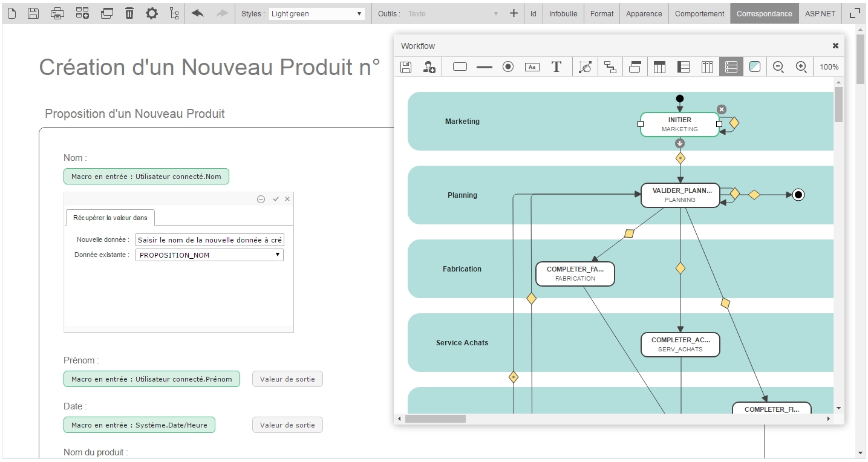Image resolution: width=868 pixels, height=462 pixels.
Task: Click the print icon in main toolbar
Action: pos(57,13)
